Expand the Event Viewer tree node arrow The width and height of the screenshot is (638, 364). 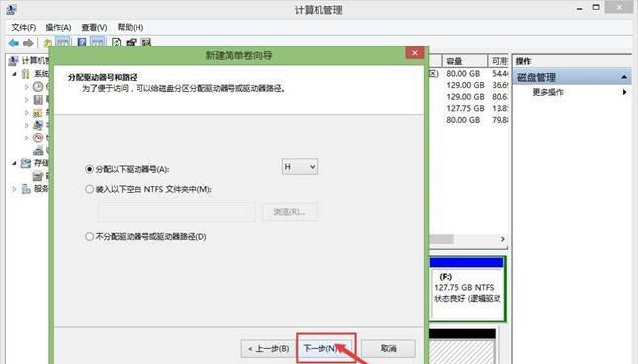click(27, 100)
